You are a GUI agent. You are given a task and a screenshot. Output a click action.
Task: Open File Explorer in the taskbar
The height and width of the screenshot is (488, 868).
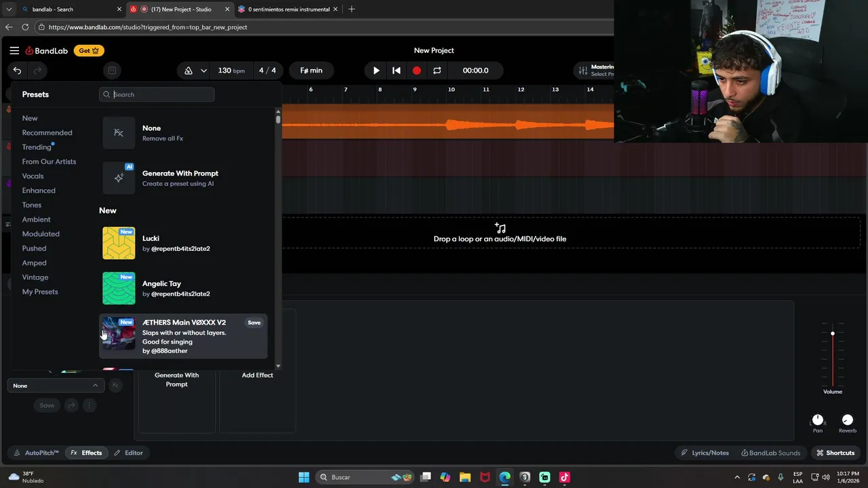pos(465,477)
